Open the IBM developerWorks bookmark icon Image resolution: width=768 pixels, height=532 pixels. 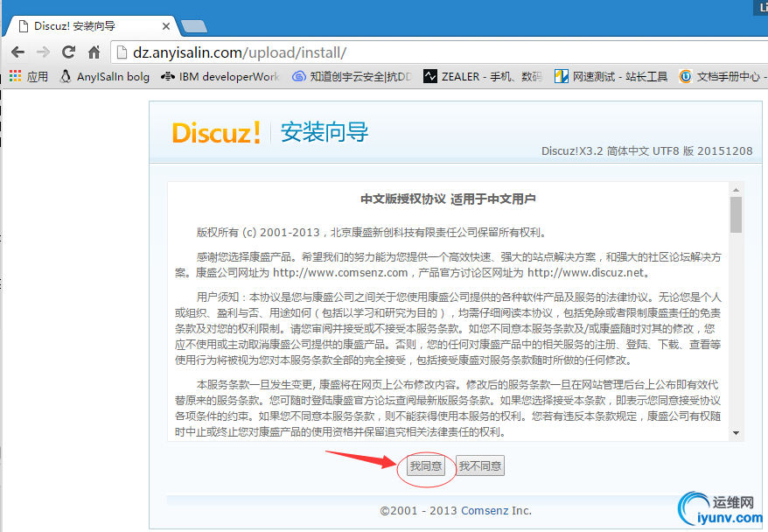pyautogui.click(x=168, y=76)
